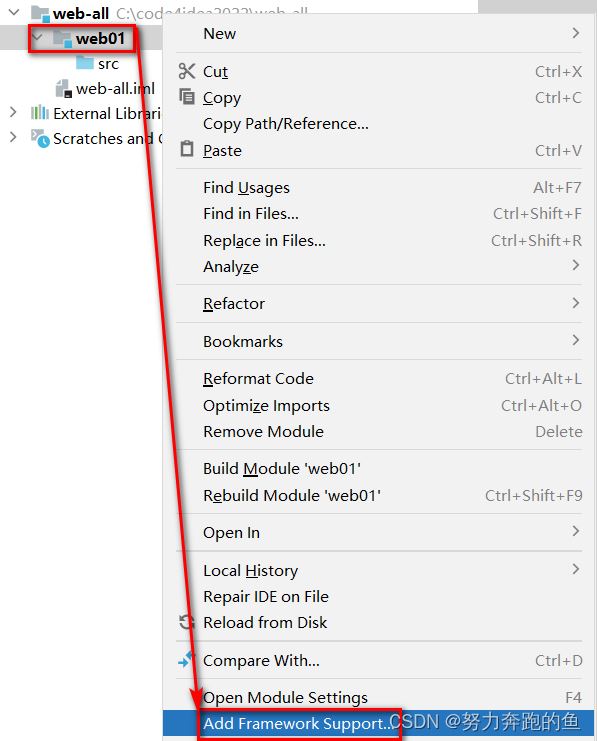
Task: Open the Refactor submenu
Action: tap(379, 303)
